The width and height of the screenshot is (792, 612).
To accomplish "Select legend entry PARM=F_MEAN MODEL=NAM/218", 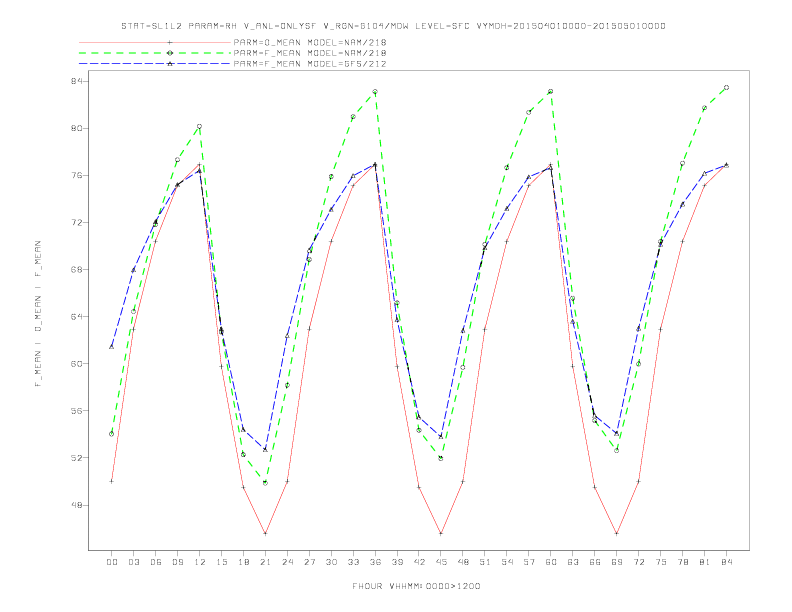I will coord(310,53).
